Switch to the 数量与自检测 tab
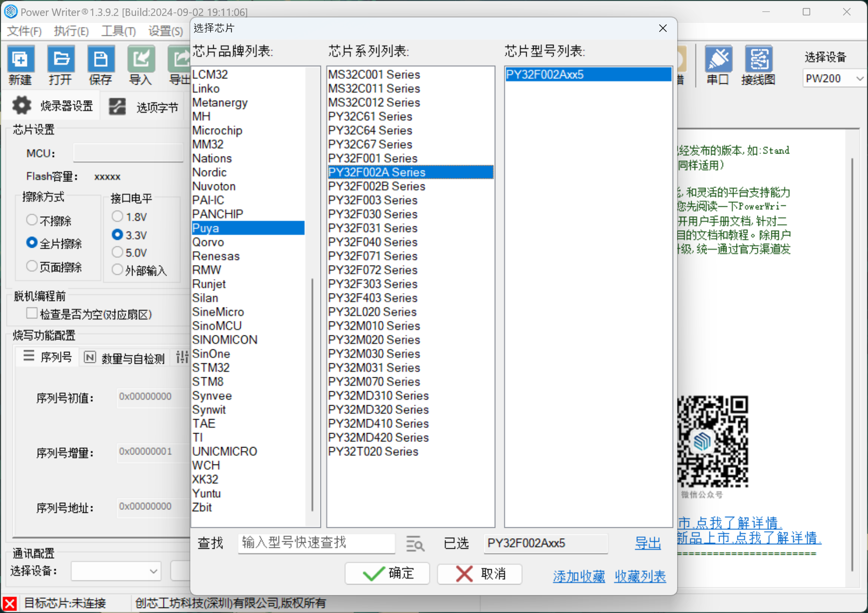868x613 pixels. pyautogui.click(x=125, y=358)
